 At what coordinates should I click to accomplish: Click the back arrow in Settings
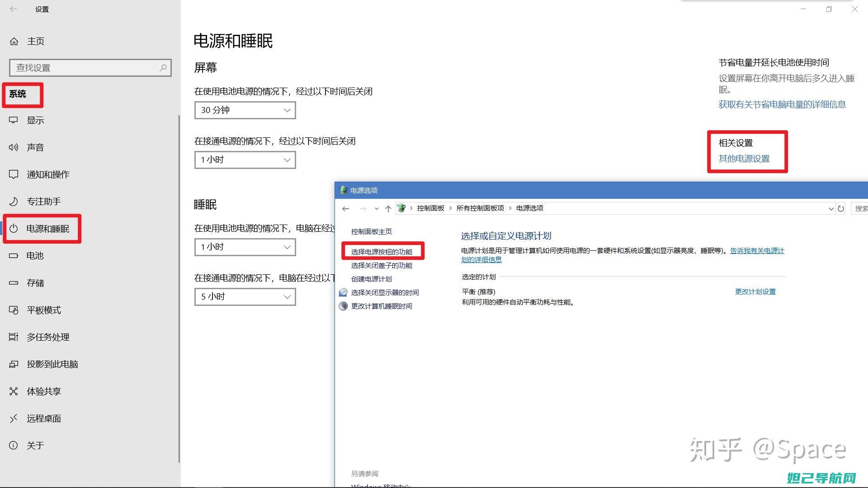[x=14, y=9]
